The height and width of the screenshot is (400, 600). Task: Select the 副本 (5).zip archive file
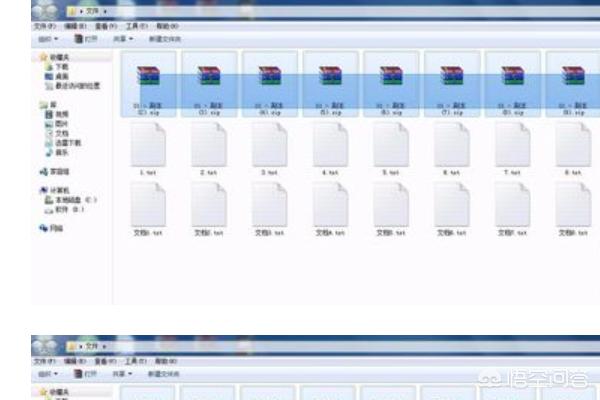[331, 84]
